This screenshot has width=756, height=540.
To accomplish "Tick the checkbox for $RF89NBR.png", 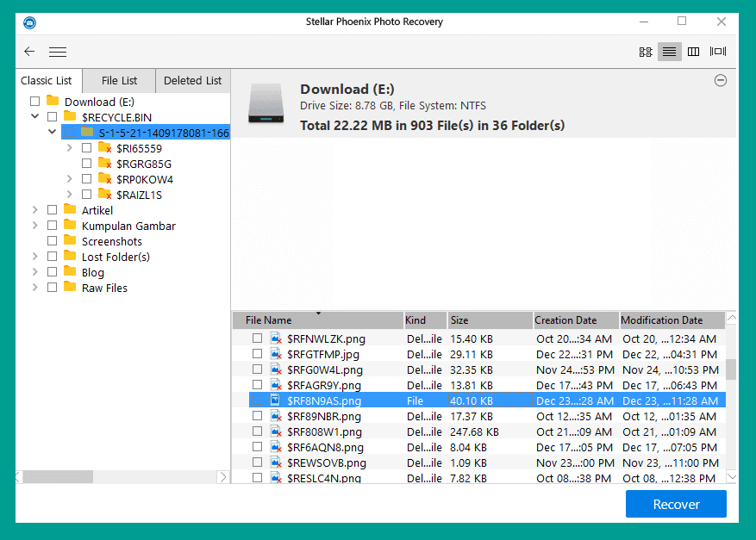I will [x=258, y=416].
